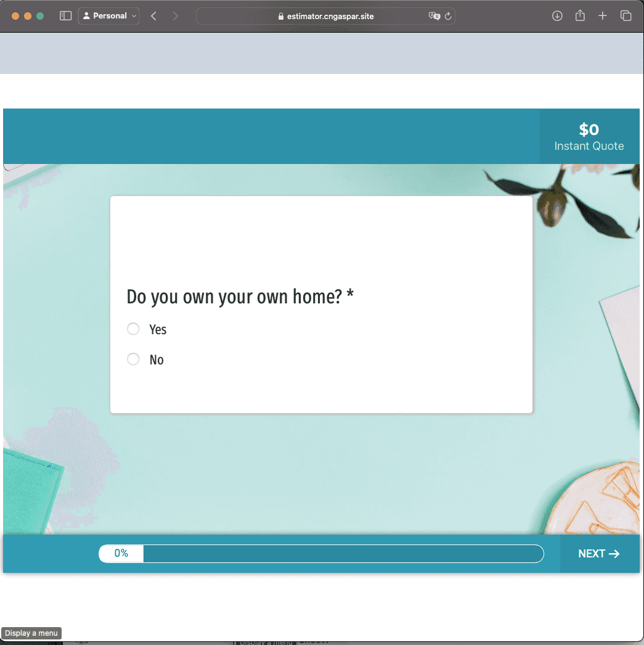The height and width of the screenshot is (645, 644).
Task: Open the Share menu
Action: click(580, 16)
